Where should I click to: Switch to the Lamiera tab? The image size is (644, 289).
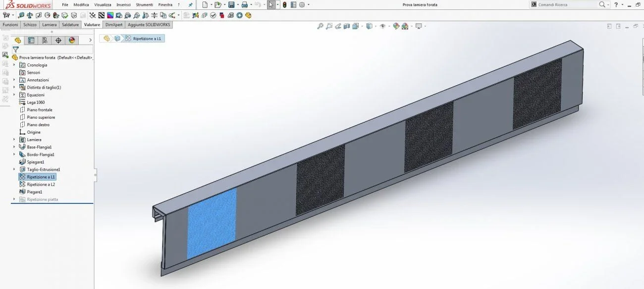point(49,24)
